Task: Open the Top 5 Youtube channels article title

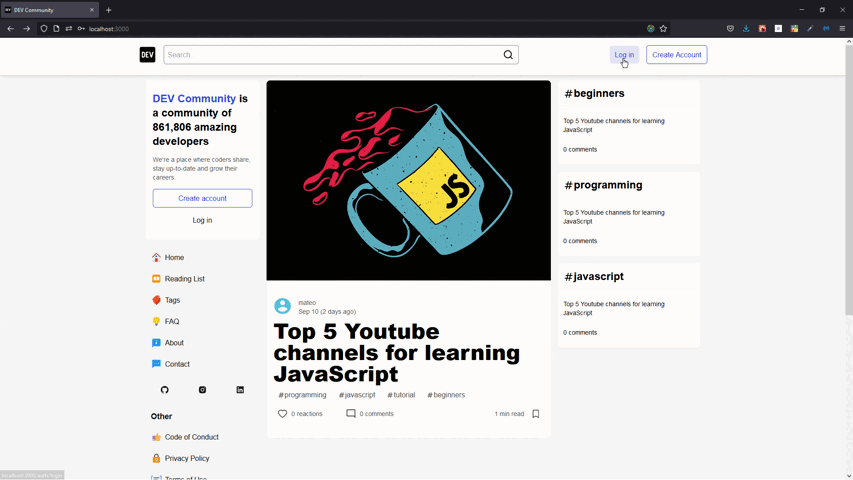Action: click(397, 353)
